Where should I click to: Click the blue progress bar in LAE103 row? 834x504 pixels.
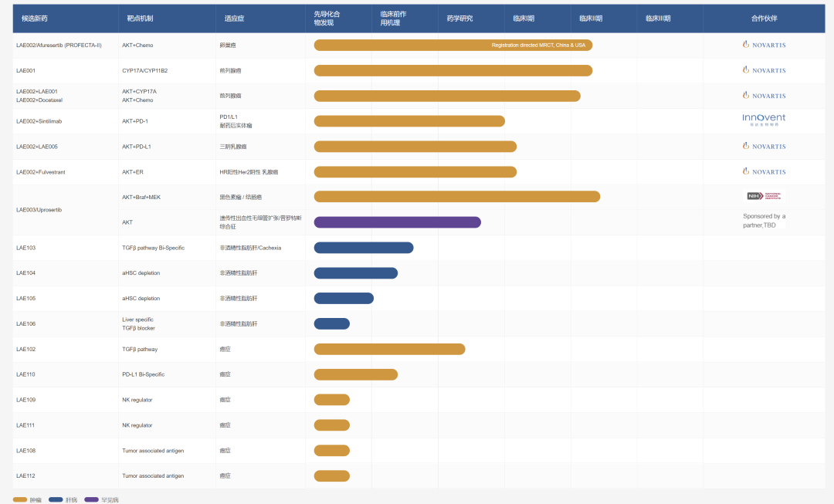click(364, 248)
